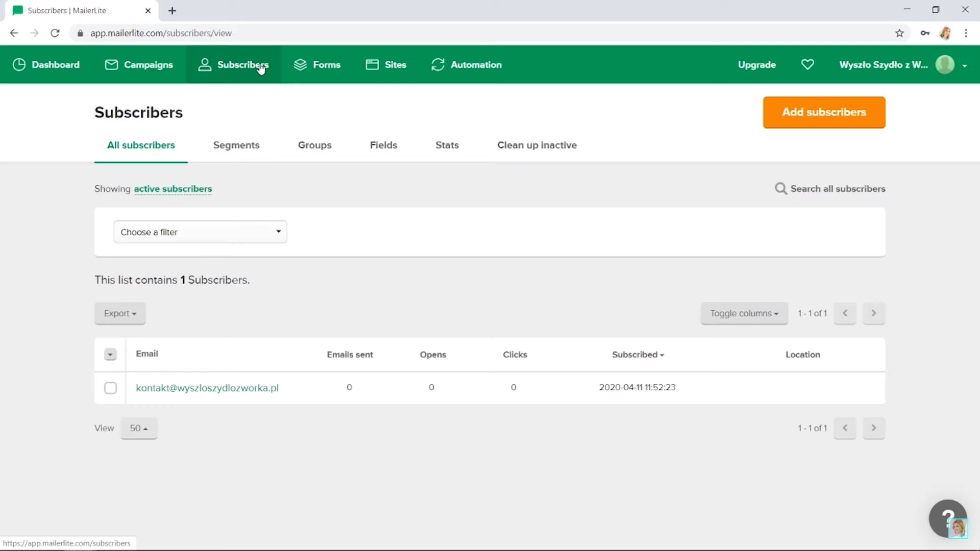This screenshot has height=551, width=980.
Task: Click the magnifier icon to search subscribers
Action: click(780, 189)
